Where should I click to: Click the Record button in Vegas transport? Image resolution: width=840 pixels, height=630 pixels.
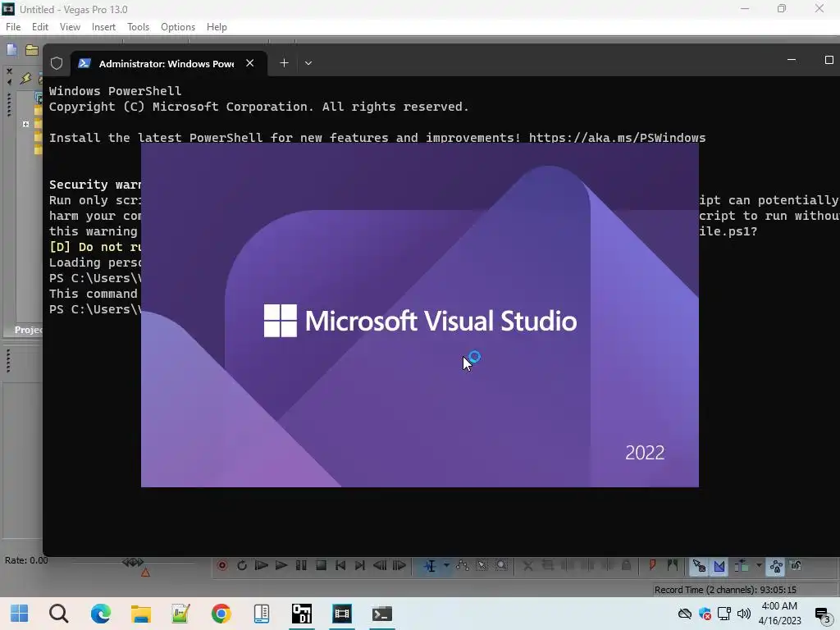coord(222,565)
